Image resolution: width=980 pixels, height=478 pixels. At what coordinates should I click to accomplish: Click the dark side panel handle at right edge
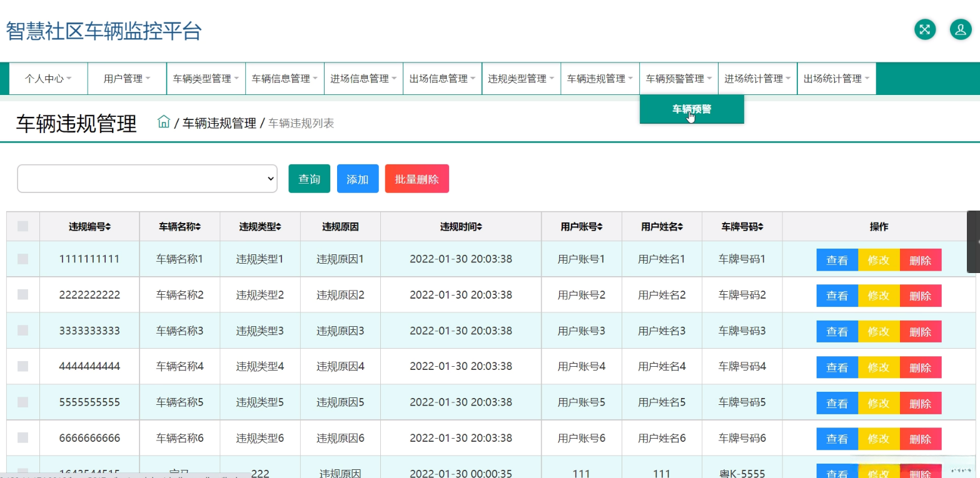pyautogui.click(x=974, y=242)
